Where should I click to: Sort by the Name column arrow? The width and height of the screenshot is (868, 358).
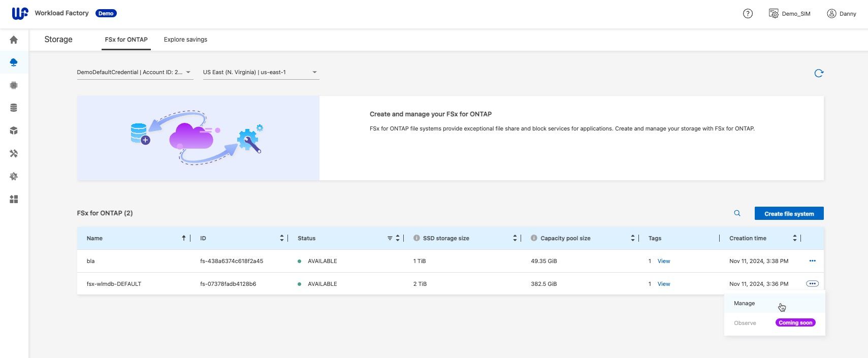(183, 238)
